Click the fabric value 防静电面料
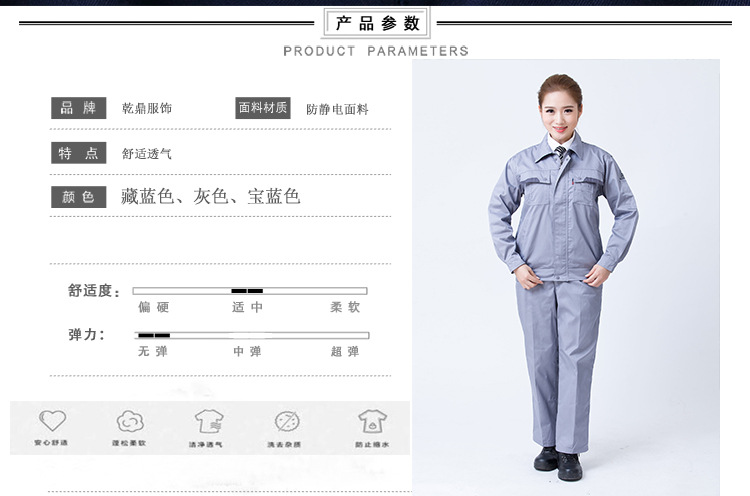Image resolution: width=750 pixels, height=496 pixels. pyautogui.click(x=337, y=110)
